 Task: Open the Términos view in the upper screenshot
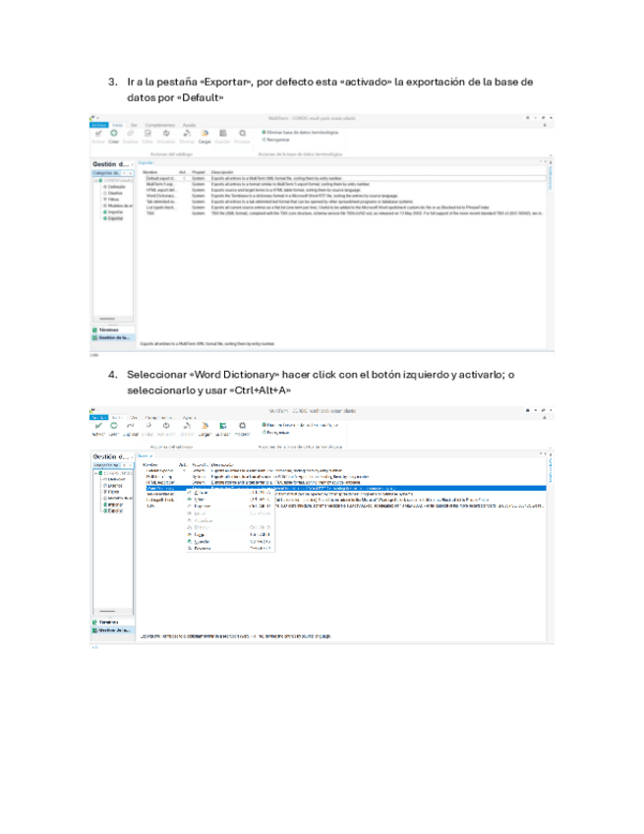click(x=109, y=329)
